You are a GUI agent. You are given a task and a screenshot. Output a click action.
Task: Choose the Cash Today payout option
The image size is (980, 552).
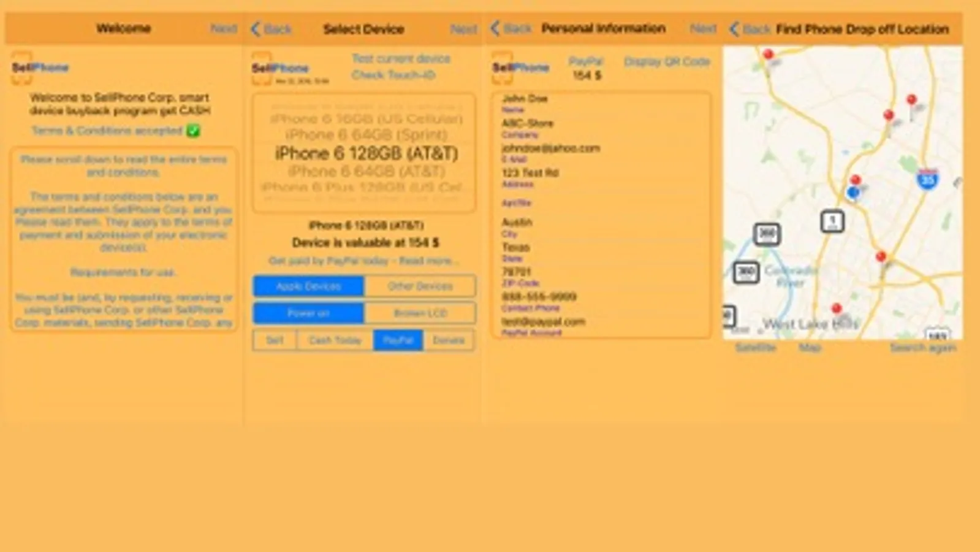click(x=335, y=340)
